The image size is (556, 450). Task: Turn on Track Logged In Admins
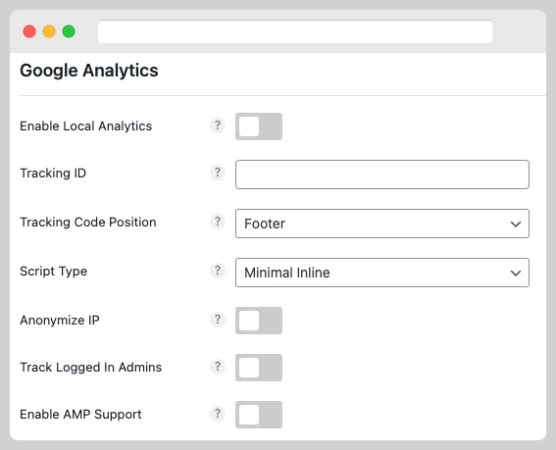click(x=259, y=368)
